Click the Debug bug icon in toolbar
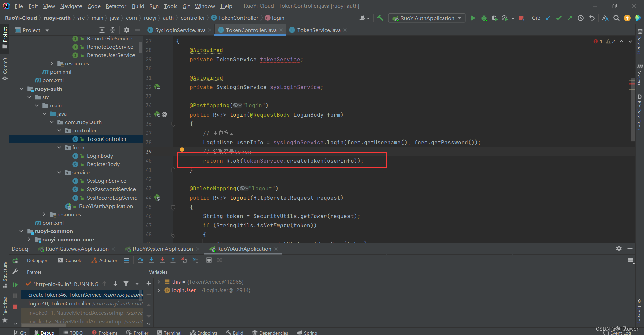 [484, 18]
